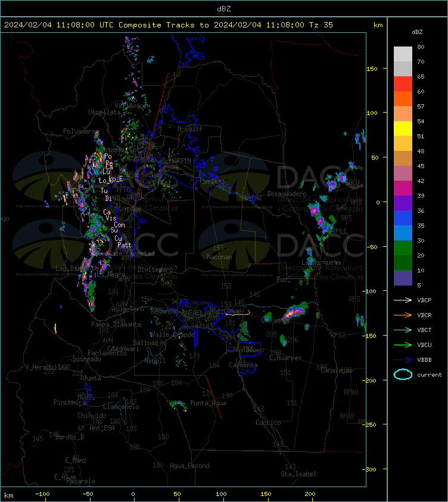Click the N_Calif map label

coord(190,129)
